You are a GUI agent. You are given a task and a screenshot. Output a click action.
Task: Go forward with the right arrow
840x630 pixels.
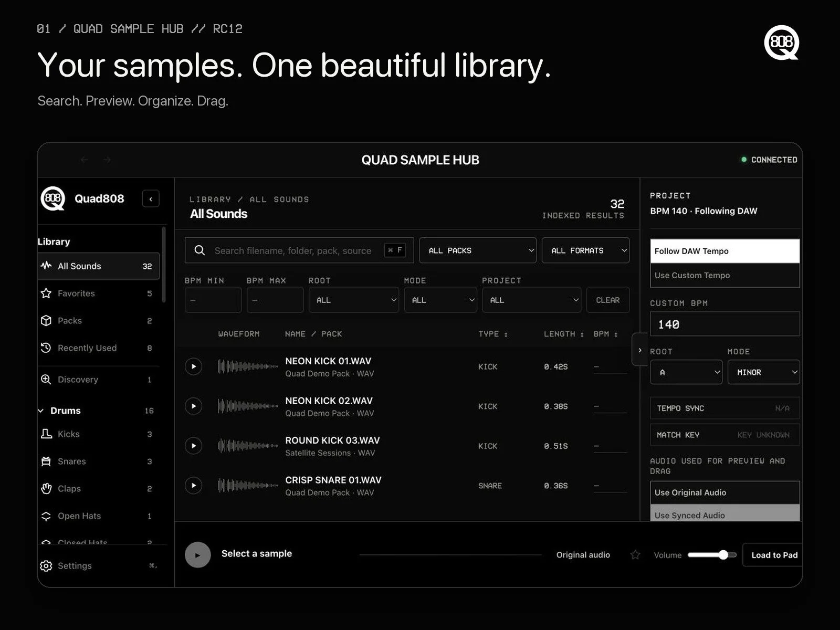coord(107,160)
